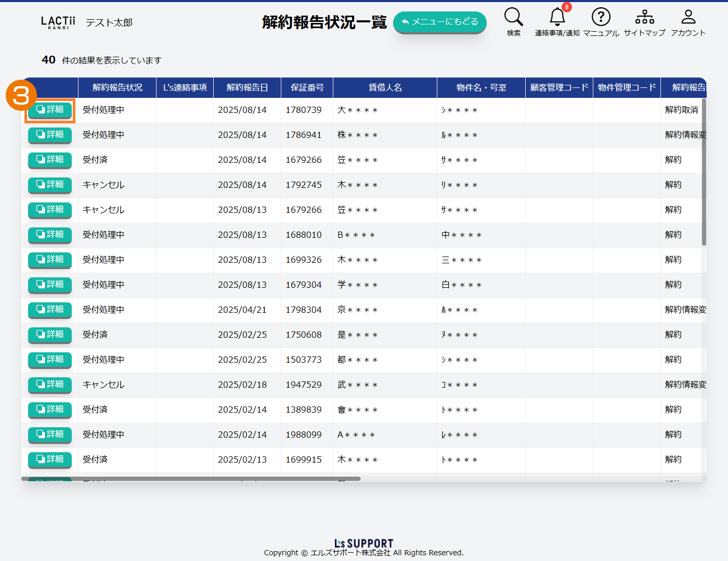
Task: Open 詳細 for guarantee number 1780739
Action: (x=50, y=110)
